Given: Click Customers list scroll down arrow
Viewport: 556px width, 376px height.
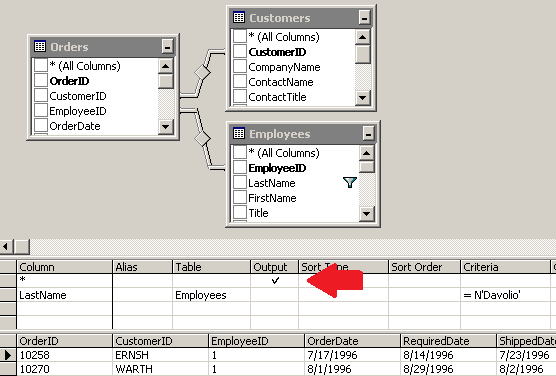Looking at the screenshot, I should pos(363,97).
